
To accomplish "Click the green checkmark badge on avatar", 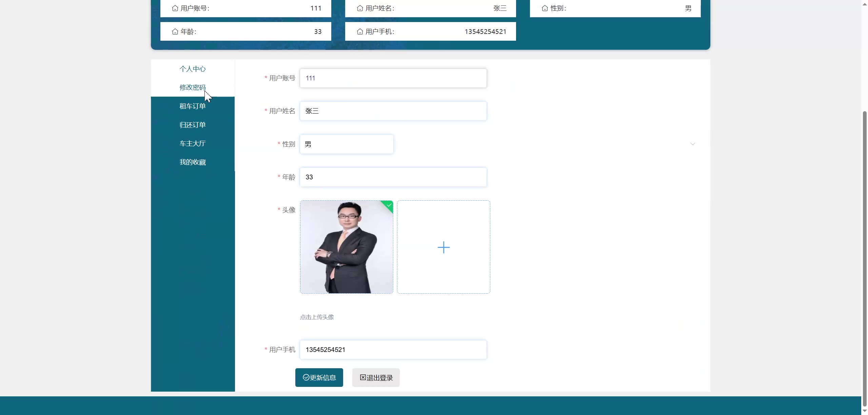I will (389, 205).
